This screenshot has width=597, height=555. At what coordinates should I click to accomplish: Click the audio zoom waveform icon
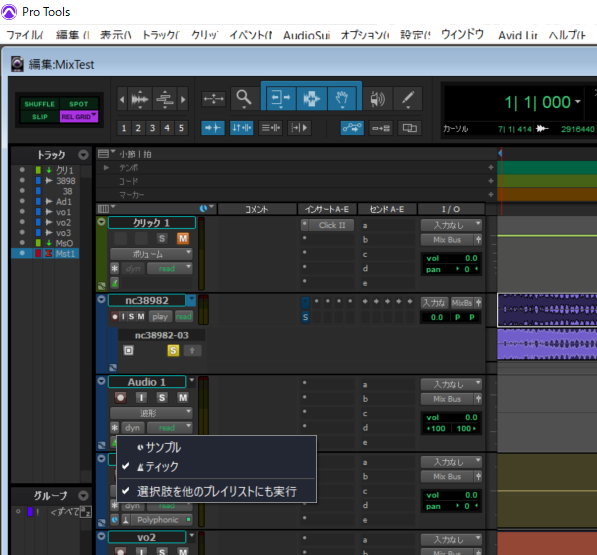coord(140,99)
